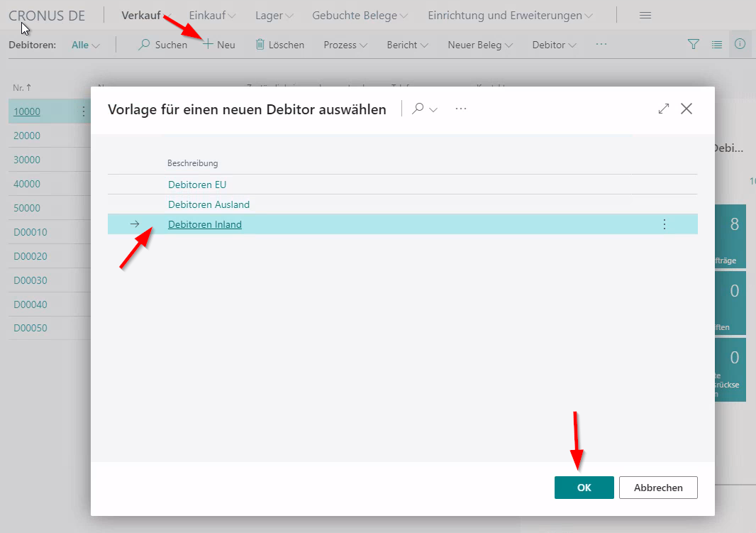The width and height of the screenshot is (756, 533).
Task: Expand the Bericht dropdown
Action: click(407, 45)
